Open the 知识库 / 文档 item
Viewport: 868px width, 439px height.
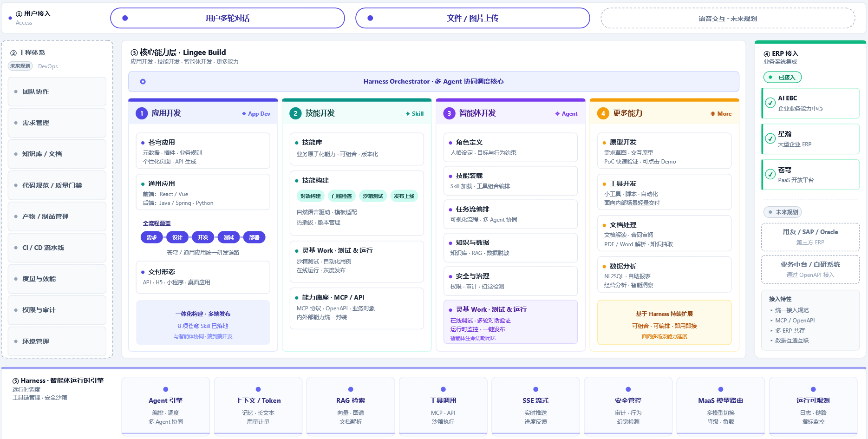(x=57, y=154)
